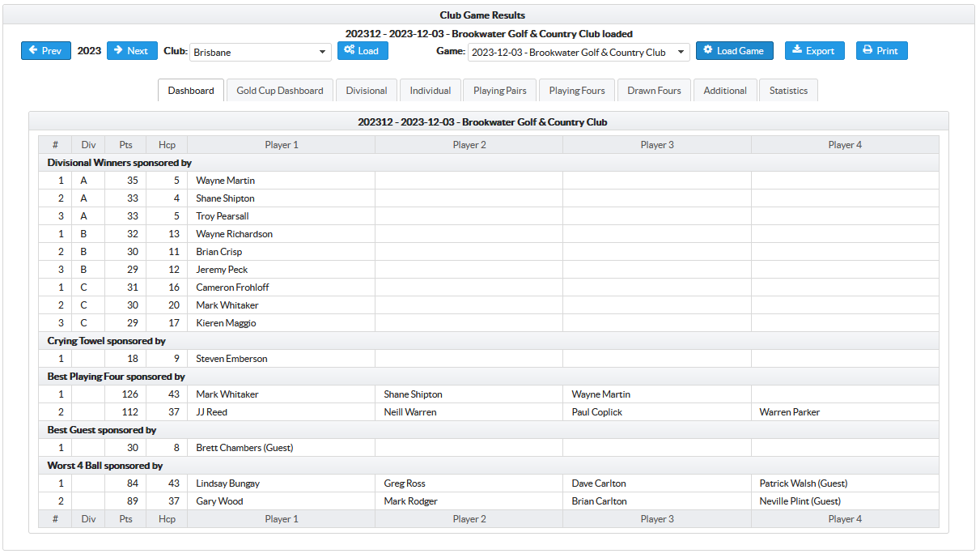Click the Prev arrow button
Screen dimensions: 980x558
(x=46, y=51)
